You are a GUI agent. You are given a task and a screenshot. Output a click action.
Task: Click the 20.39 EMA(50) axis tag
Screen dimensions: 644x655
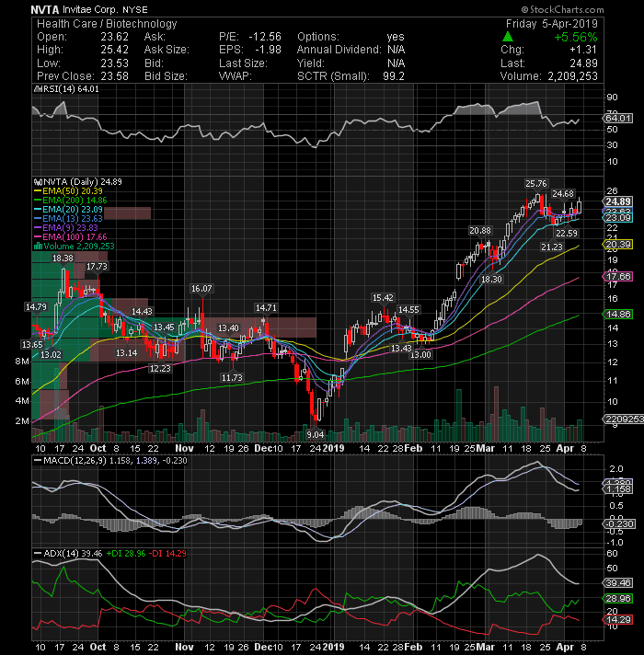coord(618,245)
